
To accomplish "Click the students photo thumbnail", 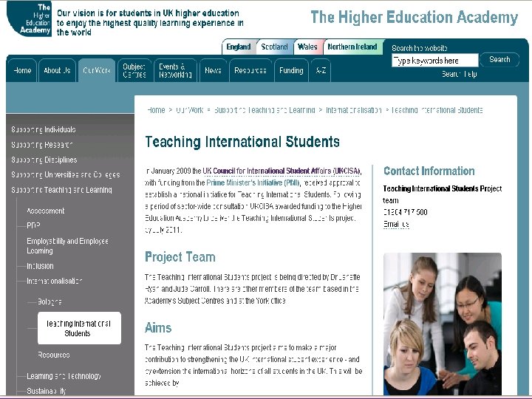I will pos(443,324).
